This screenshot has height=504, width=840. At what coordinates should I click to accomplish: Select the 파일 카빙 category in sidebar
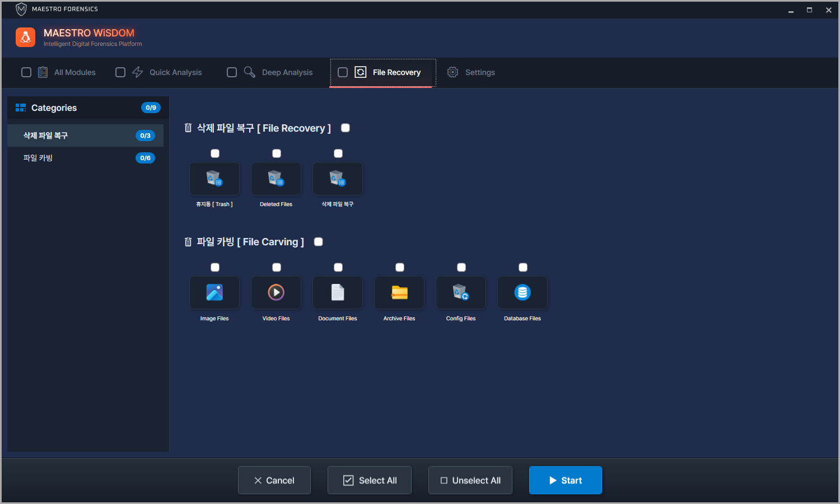coord(38,158)
